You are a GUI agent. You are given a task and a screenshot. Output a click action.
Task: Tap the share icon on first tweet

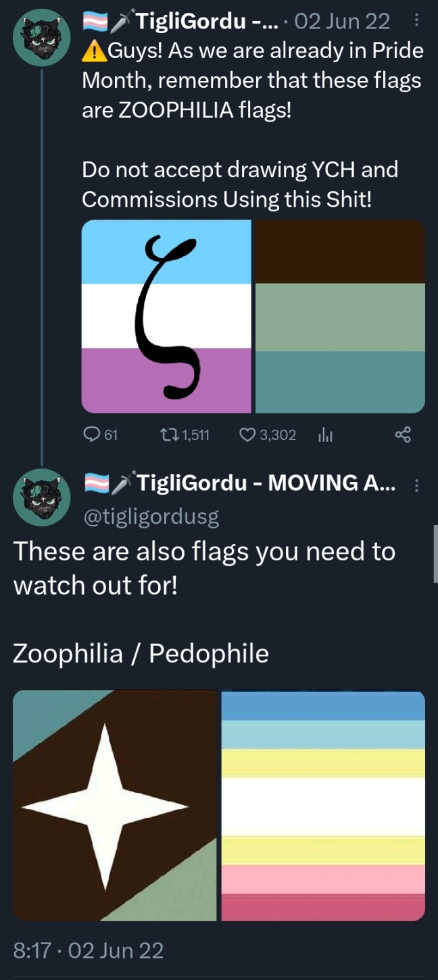pyautogui.click(x=403, y=435)
